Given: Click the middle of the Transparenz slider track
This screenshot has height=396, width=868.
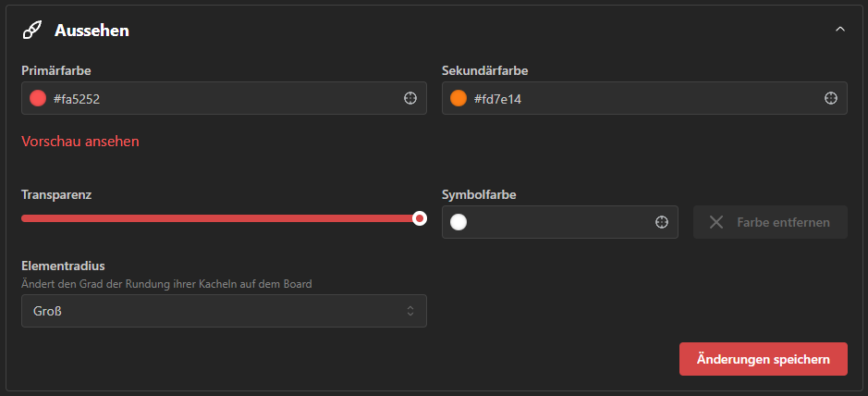Looking at the screenshot, I should pos(220,218).
